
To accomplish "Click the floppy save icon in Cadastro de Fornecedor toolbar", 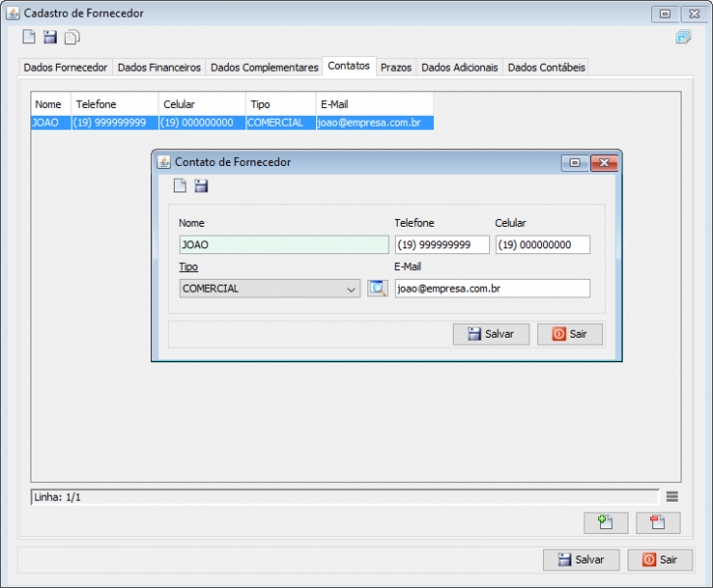I will coord(50,36).
